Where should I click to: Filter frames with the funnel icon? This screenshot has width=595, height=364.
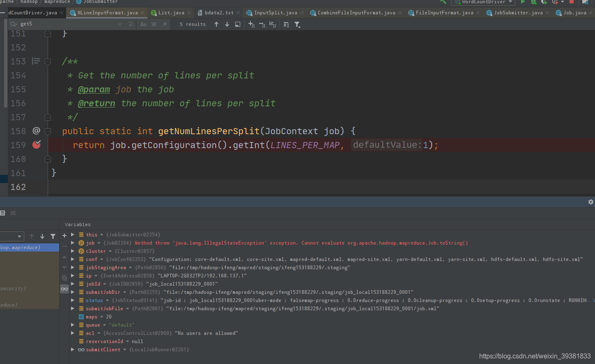coord(53,236)
